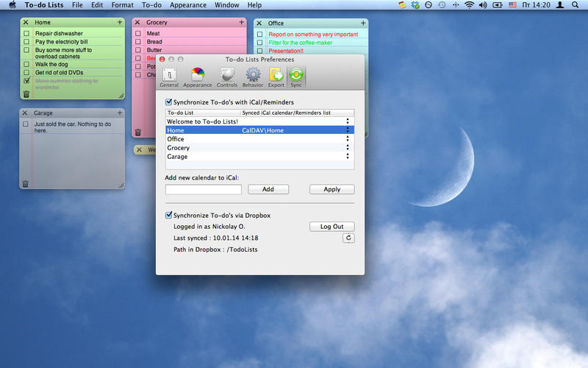Image resolution: width=588 pixels, height=368 pixels.
Task: Uncheck Synchronize To-do's via Dropbox
Action: 169,215
